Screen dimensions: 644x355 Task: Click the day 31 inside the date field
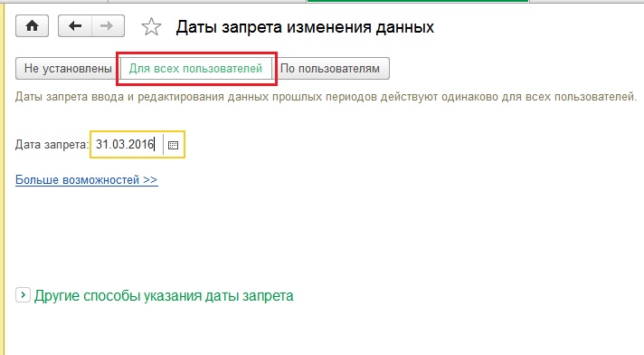coord(101,144)
